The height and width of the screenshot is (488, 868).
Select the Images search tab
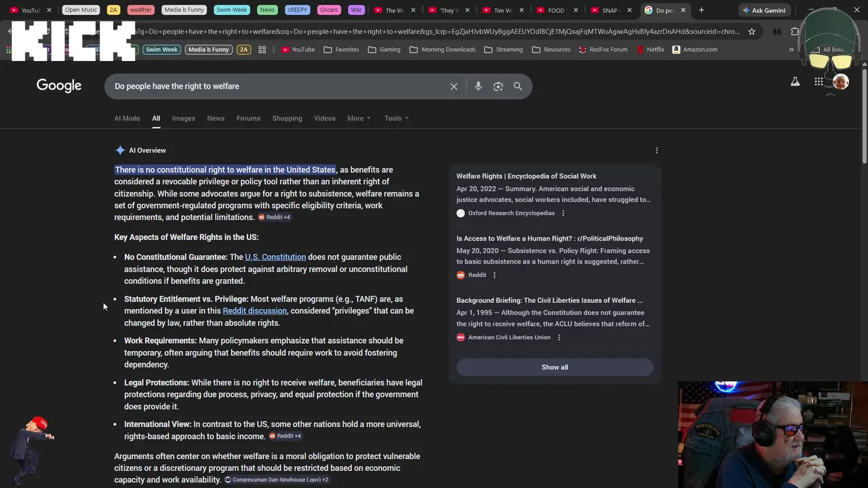(183, 118)
